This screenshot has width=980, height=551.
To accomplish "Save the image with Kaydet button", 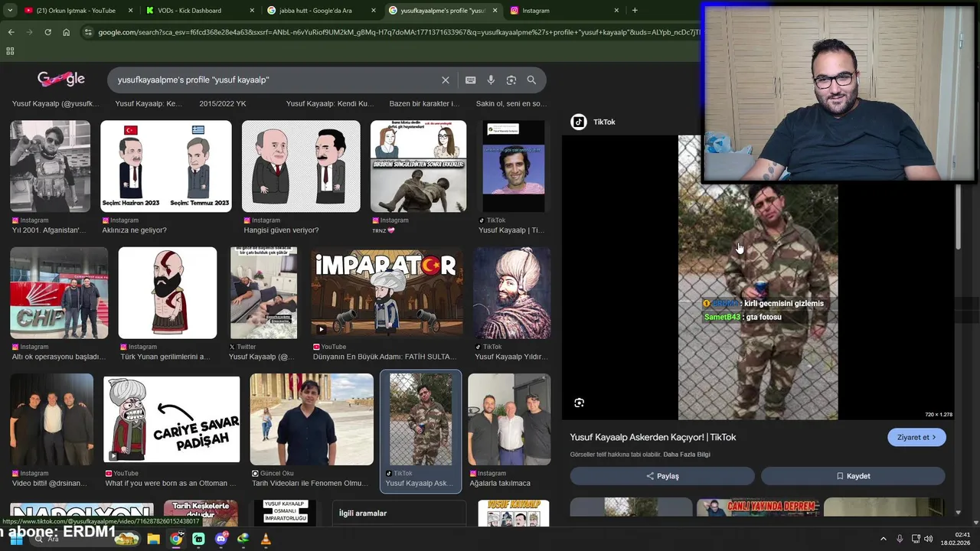I will click(853, 476).
